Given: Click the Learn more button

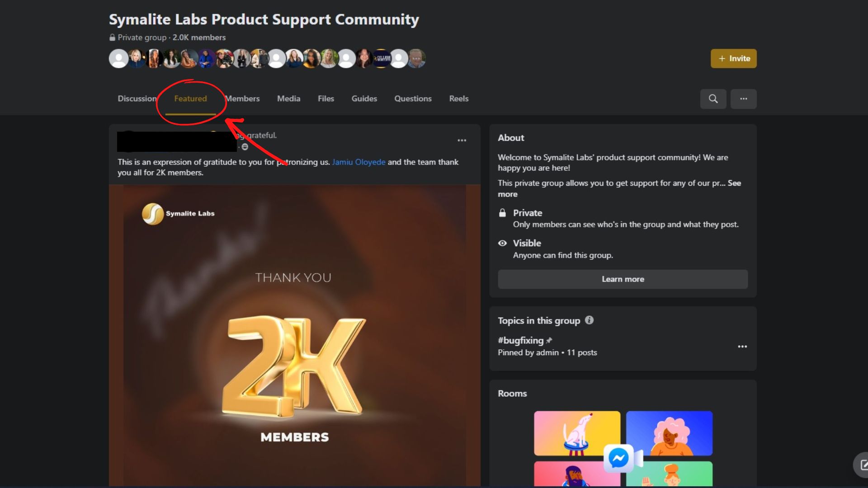Looking at the screenshot, I should (623, 279).
